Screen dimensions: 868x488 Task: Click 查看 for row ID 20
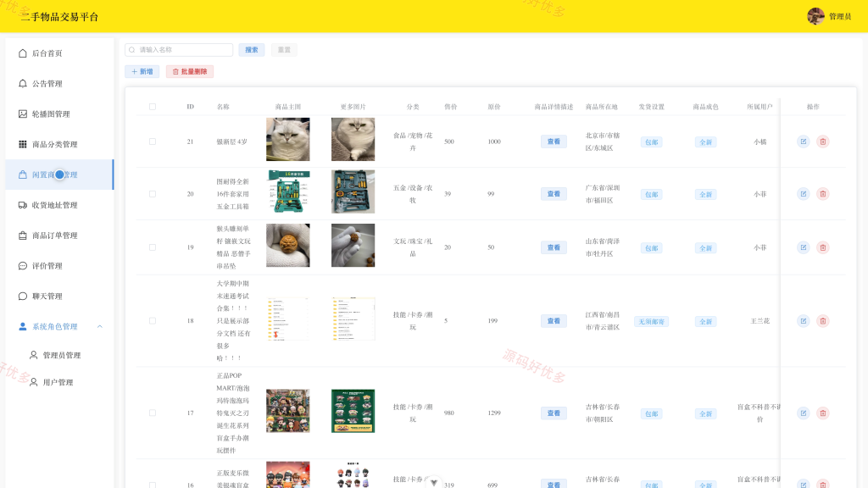pyautogui.click(x=554, y=194)
